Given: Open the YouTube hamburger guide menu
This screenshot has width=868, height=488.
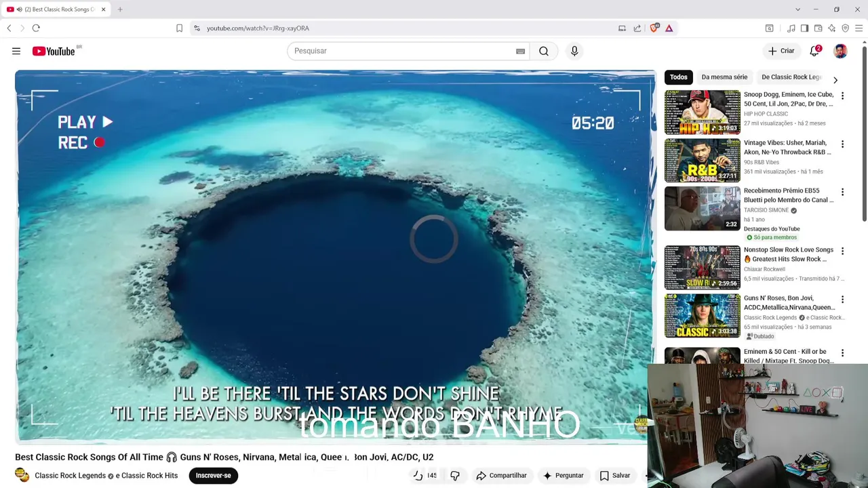Looking at the screenshot, I should pos(16,51).
